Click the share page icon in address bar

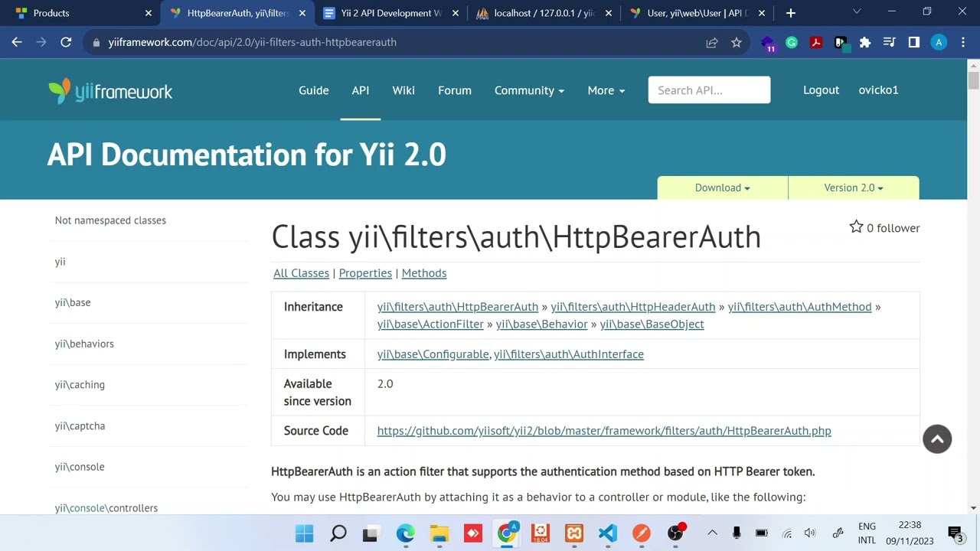(x=712, y=43)
